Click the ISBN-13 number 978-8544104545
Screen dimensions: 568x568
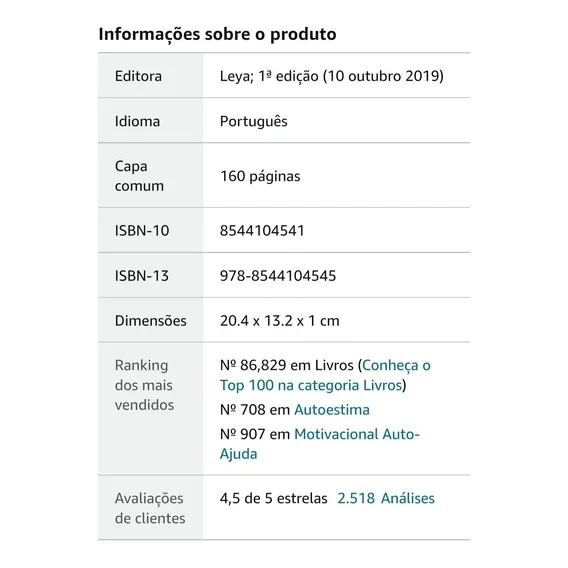tap(278, 276)
